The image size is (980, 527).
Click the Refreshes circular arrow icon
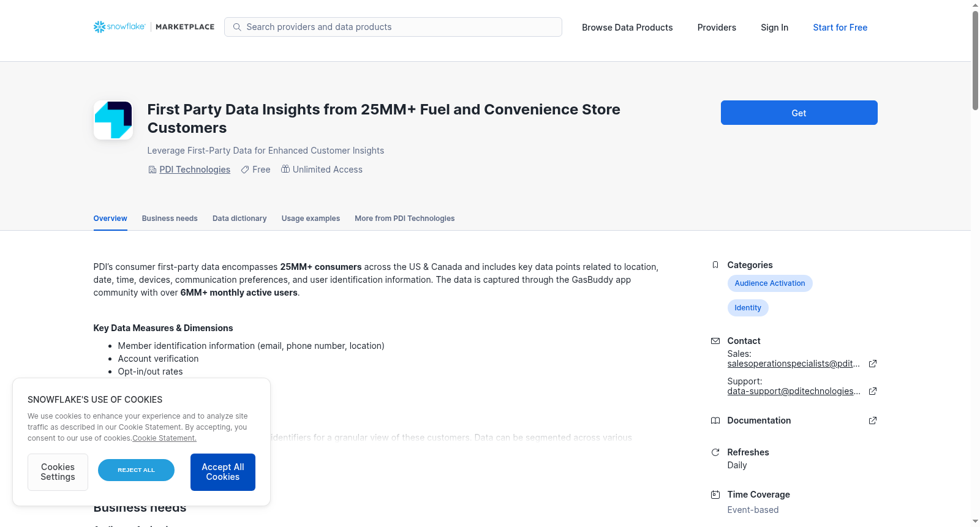[x=715, y=452]
